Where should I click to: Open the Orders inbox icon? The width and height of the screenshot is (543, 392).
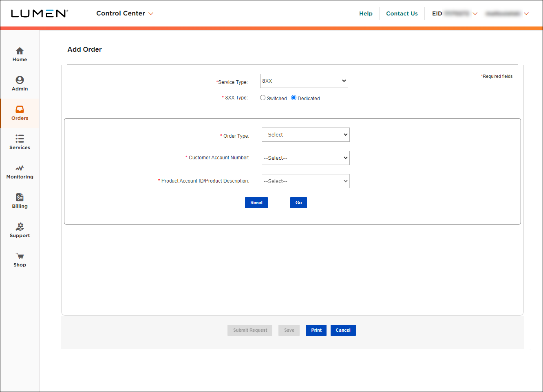click(x=20, y=109)
